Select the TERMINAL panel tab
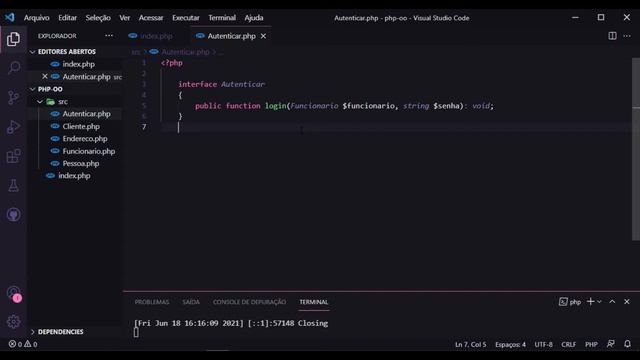 [313, 302]
